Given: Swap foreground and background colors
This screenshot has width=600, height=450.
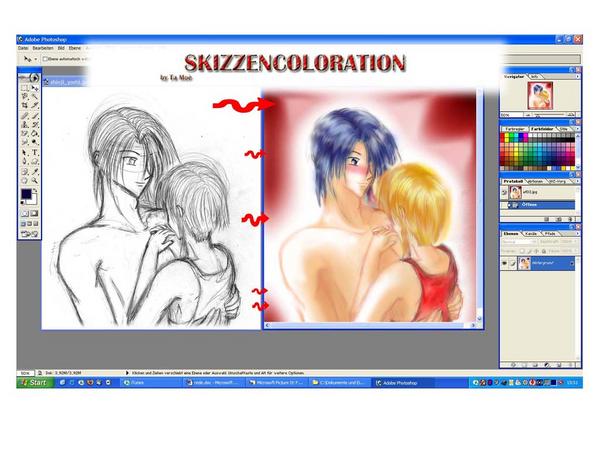Looking at the screenshot, I should tap(36, 190).
